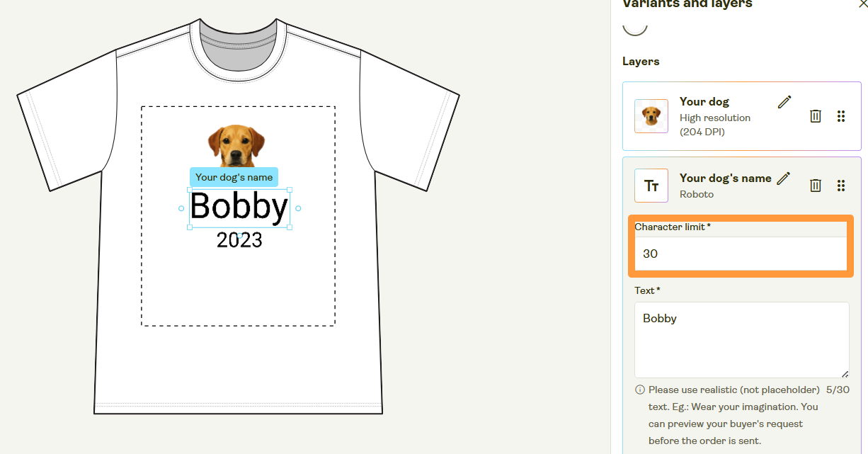Select the Character limit input showing 30
The height and width of the screenshot is (454, 868).
coord(740,253)
